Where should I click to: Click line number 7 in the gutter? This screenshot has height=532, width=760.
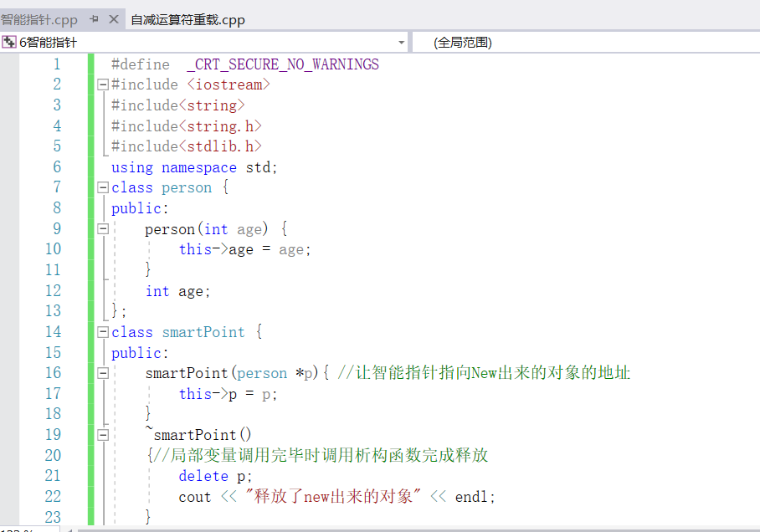pos(57,187)
